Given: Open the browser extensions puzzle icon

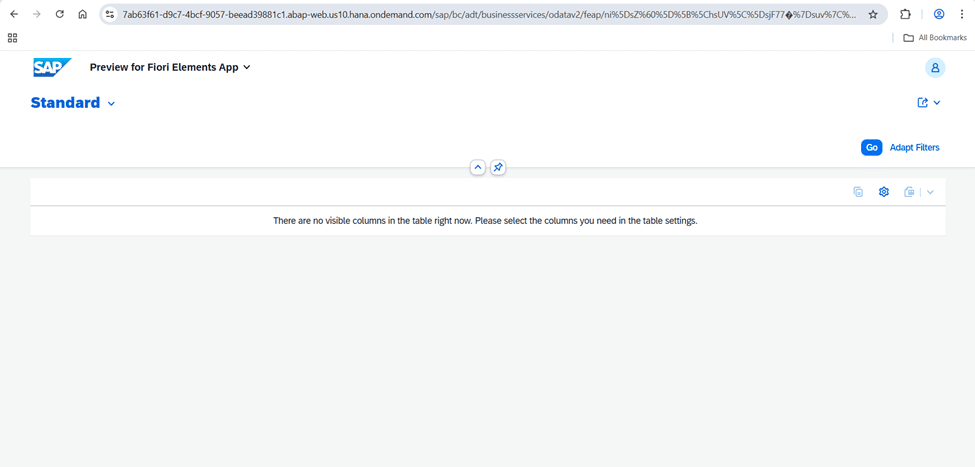Looking at the screenshot, I should [x=905, y=15].
